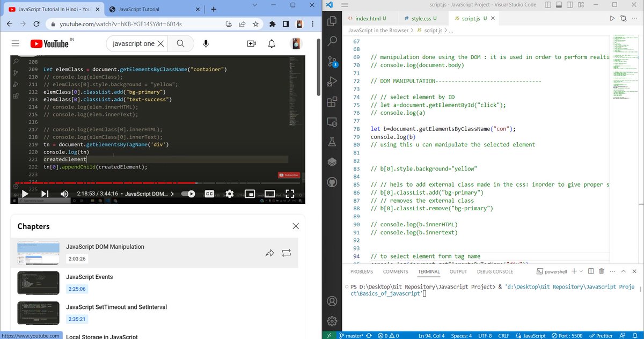Bookmark this page with star icon
This screenshot has width=644, height=339.
point(256,24)
